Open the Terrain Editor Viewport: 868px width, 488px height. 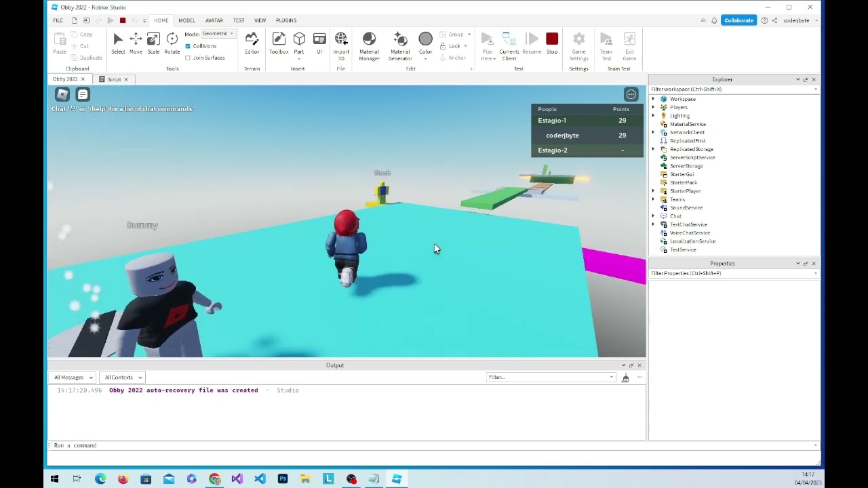[x=252, y=43]
